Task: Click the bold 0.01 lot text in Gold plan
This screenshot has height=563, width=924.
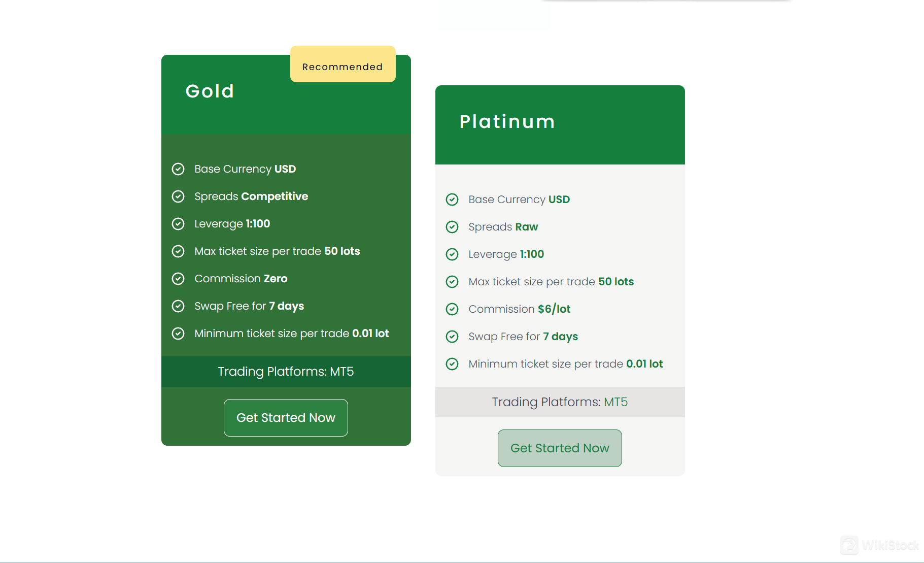Action: pyautogui.click(x=370, y=333)
